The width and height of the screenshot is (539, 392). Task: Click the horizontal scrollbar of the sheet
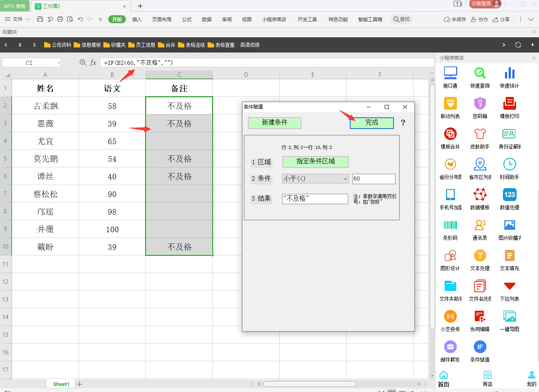click(x=310, y=384)
